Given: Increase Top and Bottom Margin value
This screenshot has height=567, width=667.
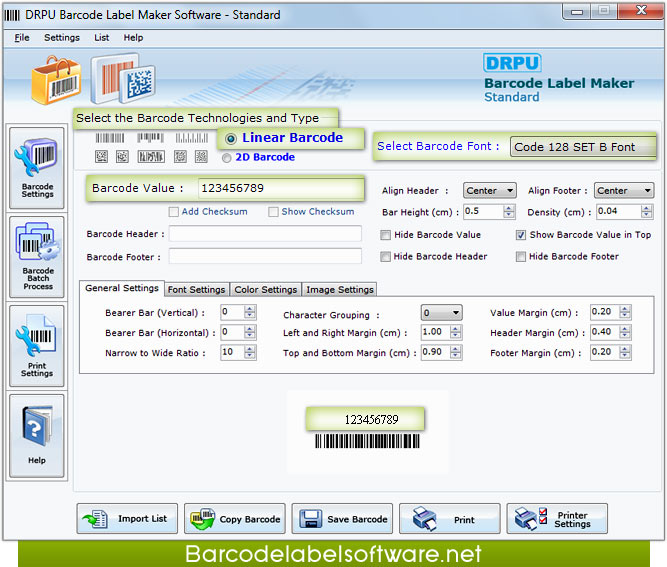Looking at the screenshot, I should (x=456, y=349).
